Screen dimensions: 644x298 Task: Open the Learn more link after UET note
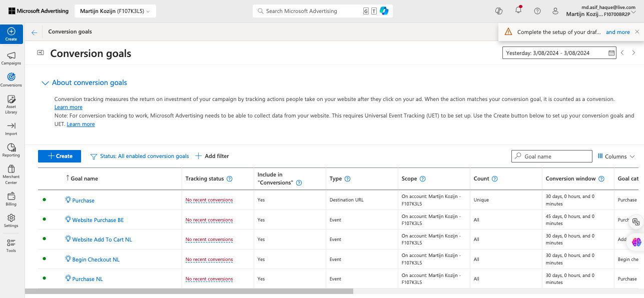[81, 124]
